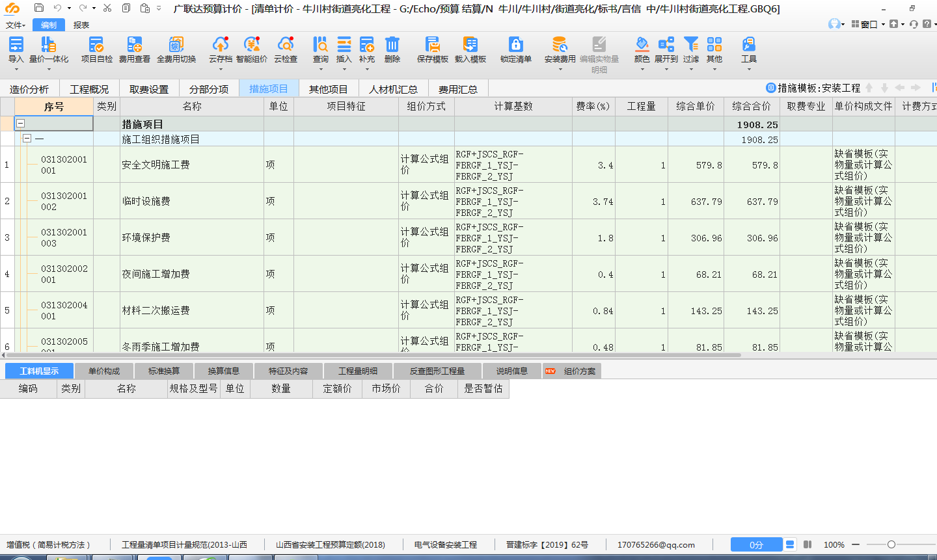This screenshot has width=937, height=560.
Task: Select 工程量明细 bottom tab
Action: click(x=358, y=371)
